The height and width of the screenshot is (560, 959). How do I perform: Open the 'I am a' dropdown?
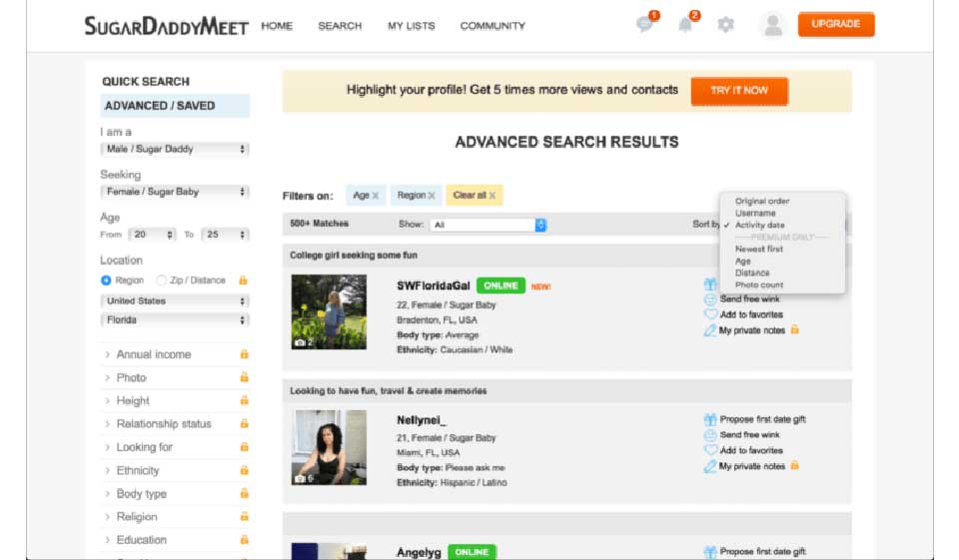click(x=175, y=149)
